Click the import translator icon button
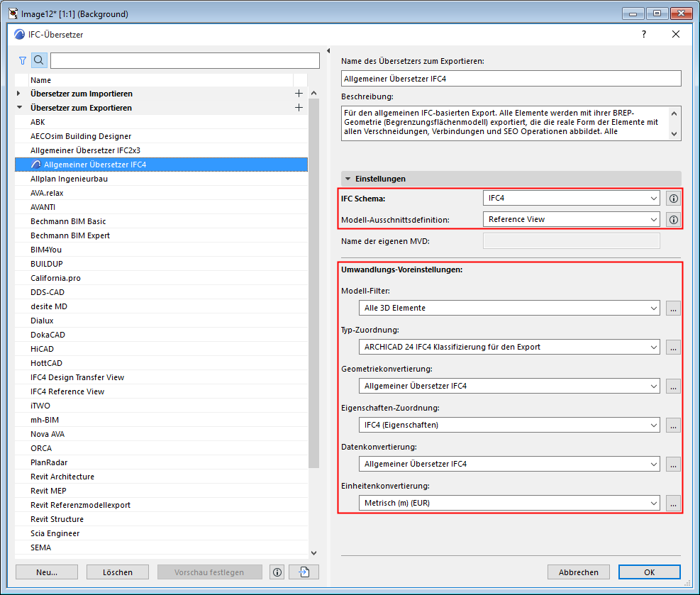Viewport: 700px width, 595px height. pyautogui.click(x=304, y=572)
